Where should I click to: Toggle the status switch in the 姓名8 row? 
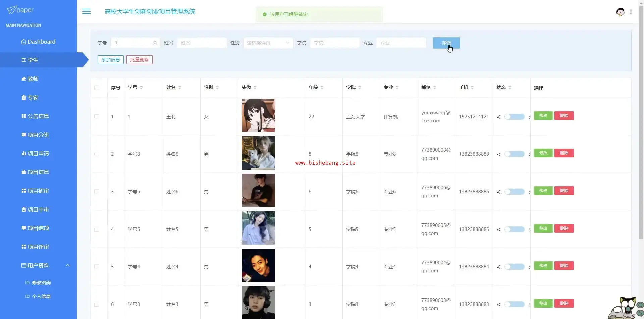pyautogui.click(x=515, y=154)
